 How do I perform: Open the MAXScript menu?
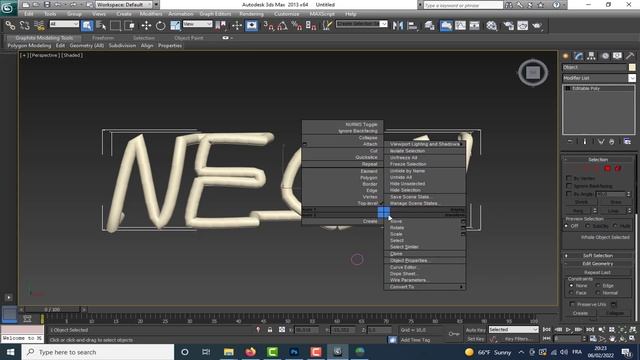(x=322, y=14)
